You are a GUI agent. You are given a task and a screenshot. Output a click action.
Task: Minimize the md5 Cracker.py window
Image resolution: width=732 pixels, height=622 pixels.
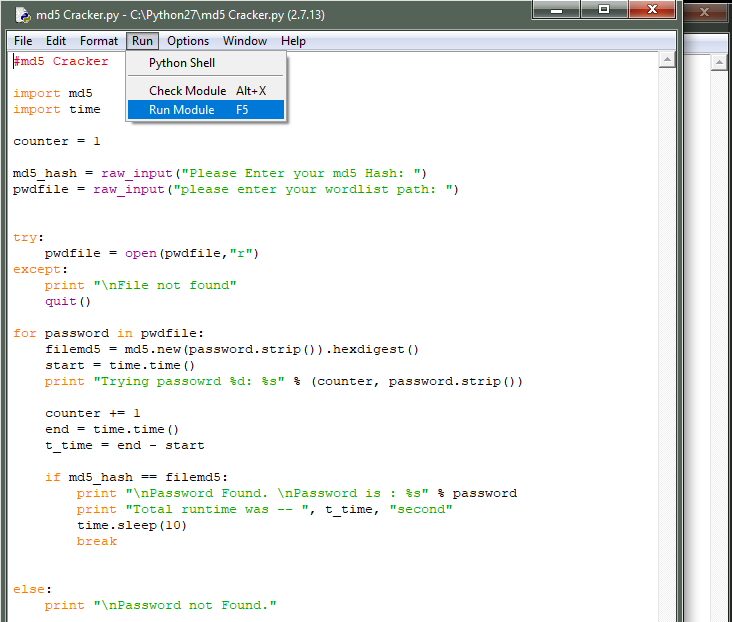coord(556,10)
